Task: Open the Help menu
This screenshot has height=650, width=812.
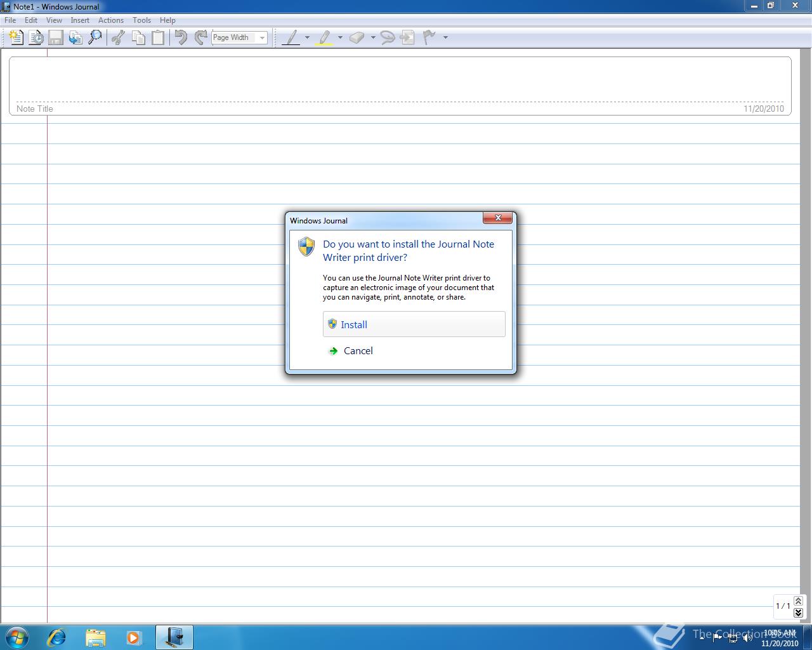Action: click(167, 20)
